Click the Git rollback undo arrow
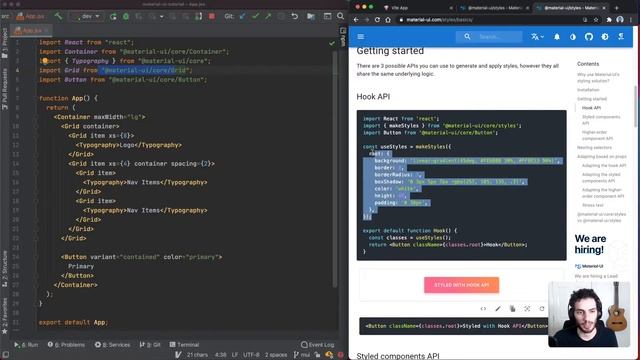Viewport: 640px width, 360px height. point(294,16)
